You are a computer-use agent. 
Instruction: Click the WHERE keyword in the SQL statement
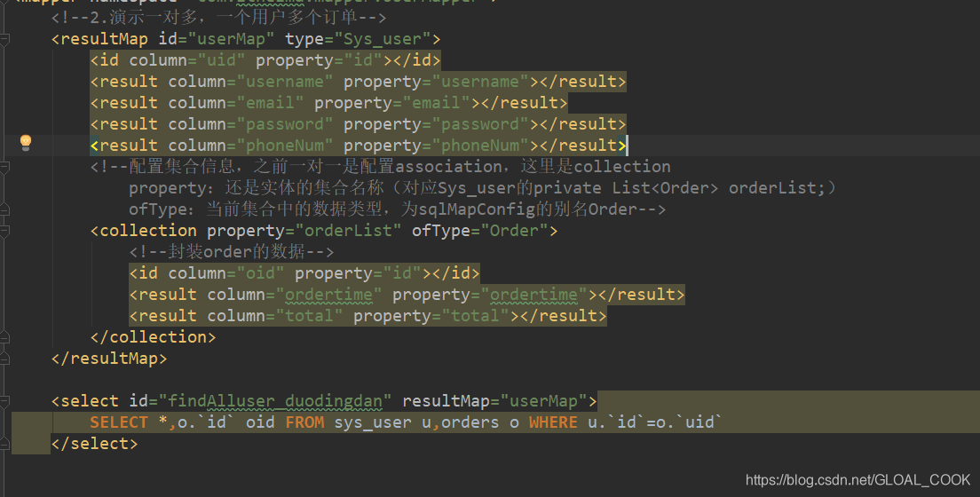point(553,422)
